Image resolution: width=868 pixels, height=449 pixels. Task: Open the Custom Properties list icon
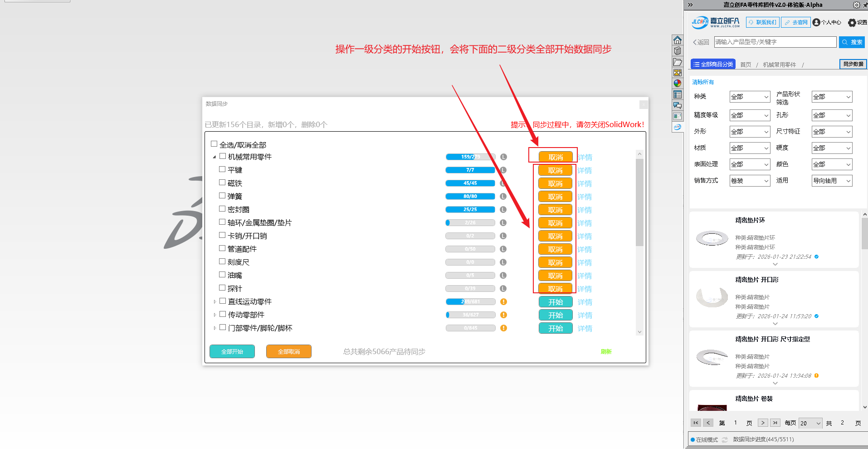point(677,94)
